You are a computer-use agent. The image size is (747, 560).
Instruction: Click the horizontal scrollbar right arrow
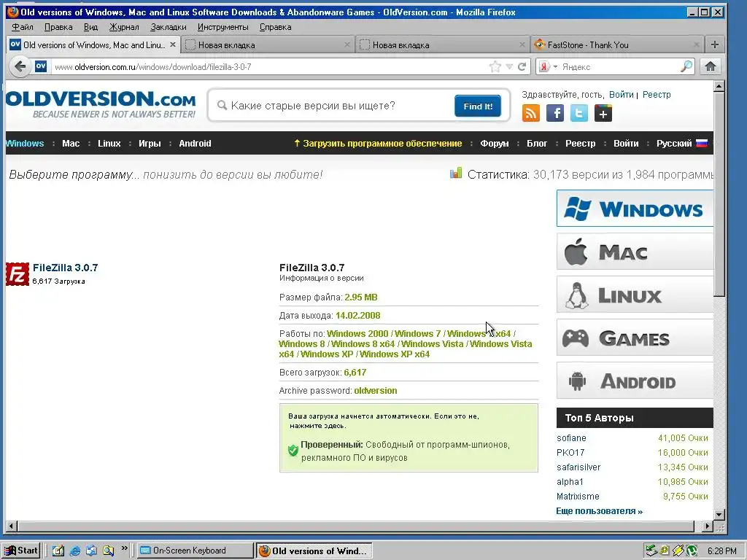[x=708, y=526]
